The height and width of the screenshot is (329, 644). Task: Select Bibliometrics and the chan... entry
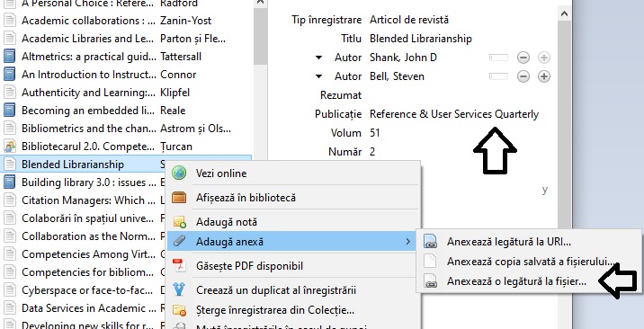(127, 128)
